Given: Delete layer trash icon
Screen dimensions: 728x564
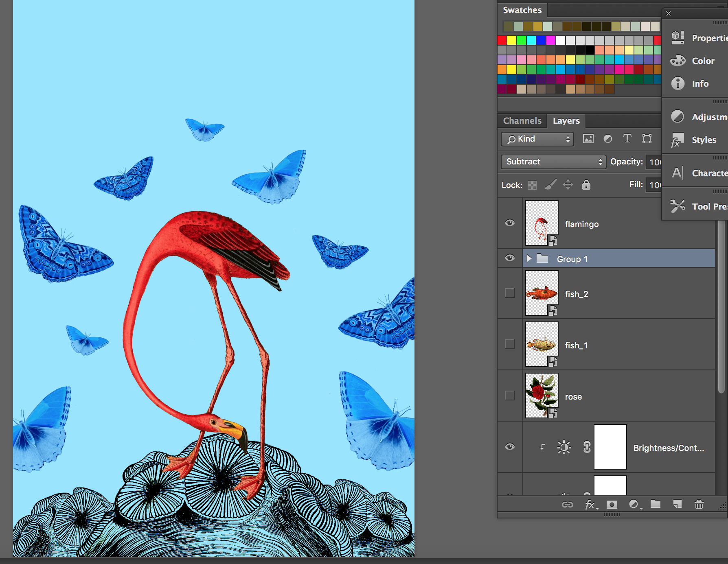Looking at the screenshot, I should pyautogui.click(x=699, y=504).
